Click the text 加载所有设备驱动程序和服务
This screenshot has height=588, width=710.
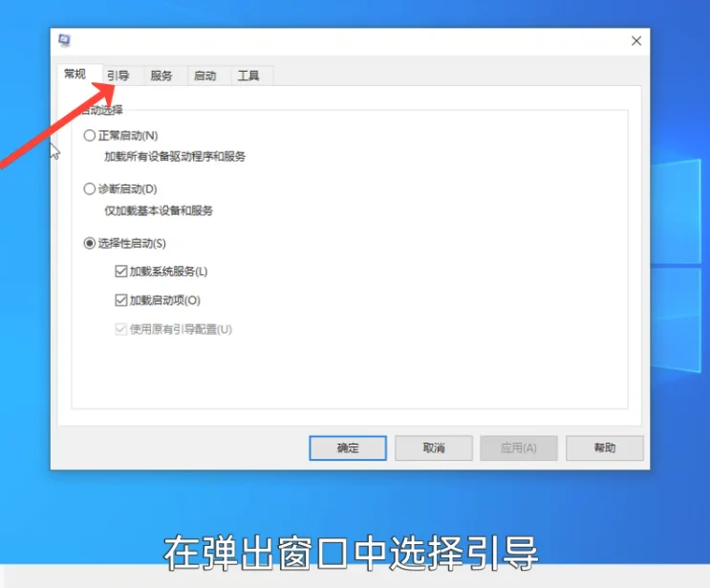(x=175, y=157)
